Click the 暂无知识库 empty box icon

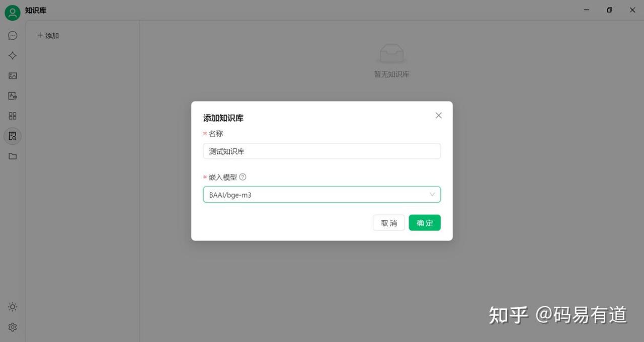pyautogui.click(x=391, y=53)
